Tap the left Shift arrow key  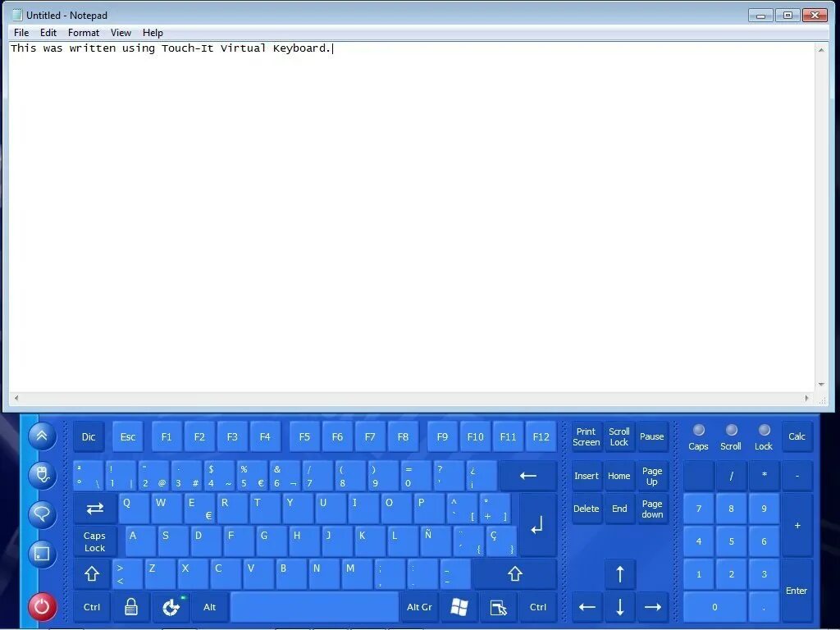pyautogui.click(x=92, y=573)
